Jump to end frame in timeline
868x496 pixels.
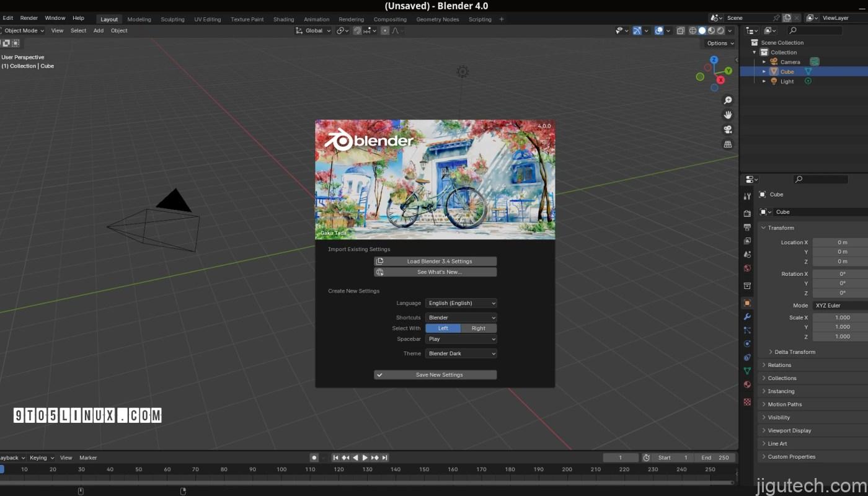[x=385, y=458]
